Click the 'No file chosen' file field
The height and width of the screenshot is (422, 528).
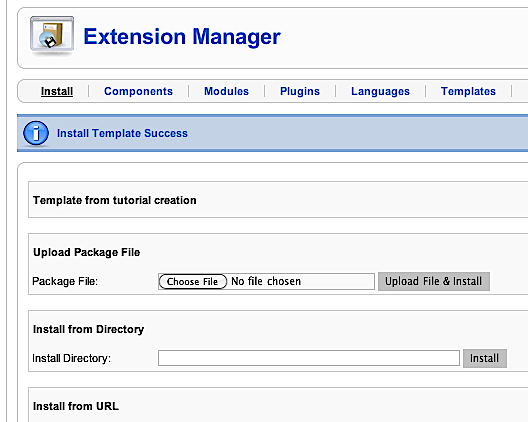click(x=266, y=282)
